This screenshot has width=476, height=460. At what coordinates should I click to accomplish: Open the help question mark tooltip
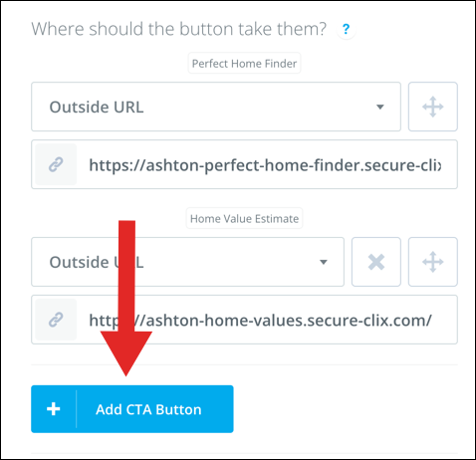tap(346, 29)
